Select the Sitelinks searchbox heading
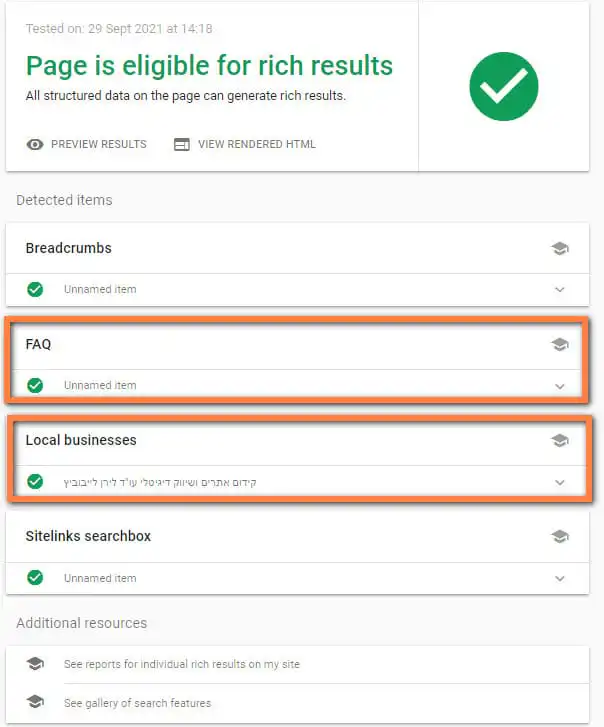 click(x=88, y=536)
